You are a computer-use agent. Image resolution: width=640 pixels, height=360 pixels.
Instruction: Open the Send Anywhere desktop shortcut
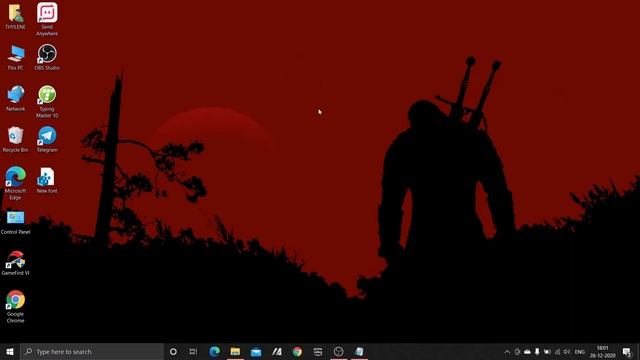(47, 19)
